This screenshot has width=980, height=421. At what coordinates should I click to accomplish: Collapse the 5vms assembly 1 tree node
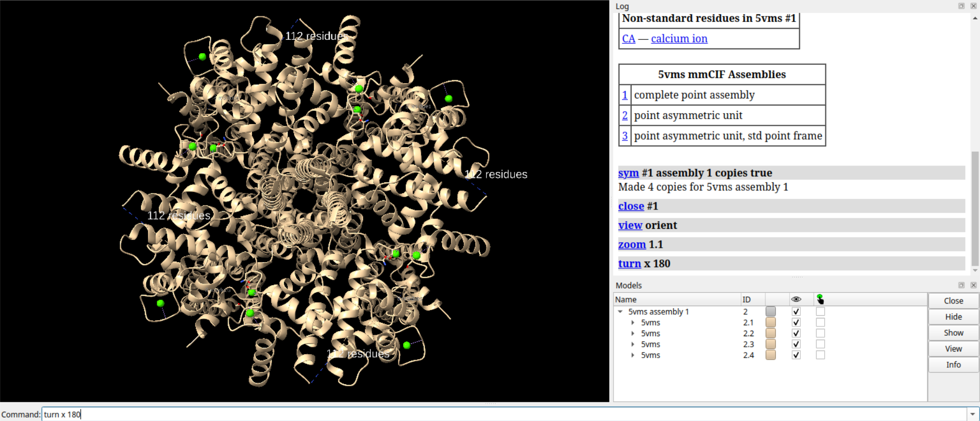[620, 312]
